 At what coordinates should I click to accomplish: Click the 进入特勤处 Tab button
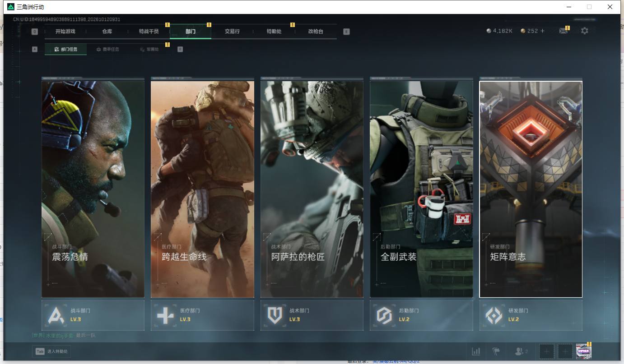(x=51, y=351)
